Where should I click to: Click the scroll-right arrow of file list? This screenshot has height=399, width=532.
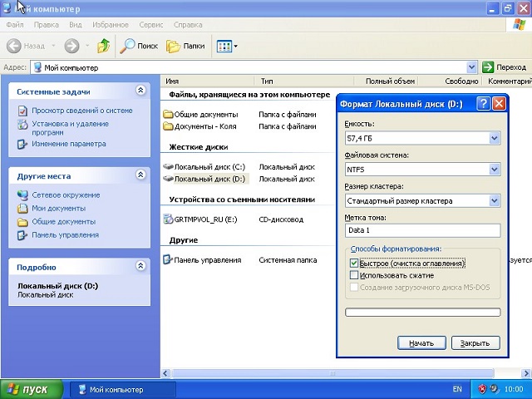[525, 373]
